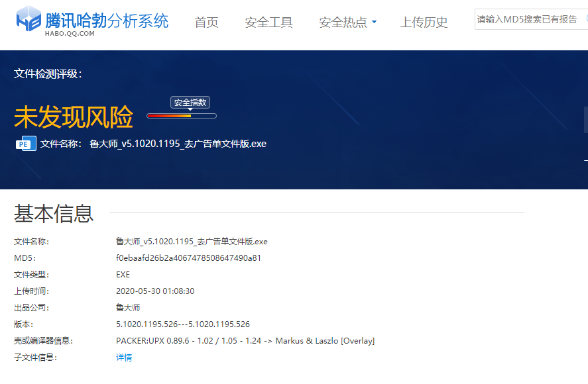Screen dimensions: 588x384
Task: Go to the 首页 home page
Action: [x=206, y=22]
